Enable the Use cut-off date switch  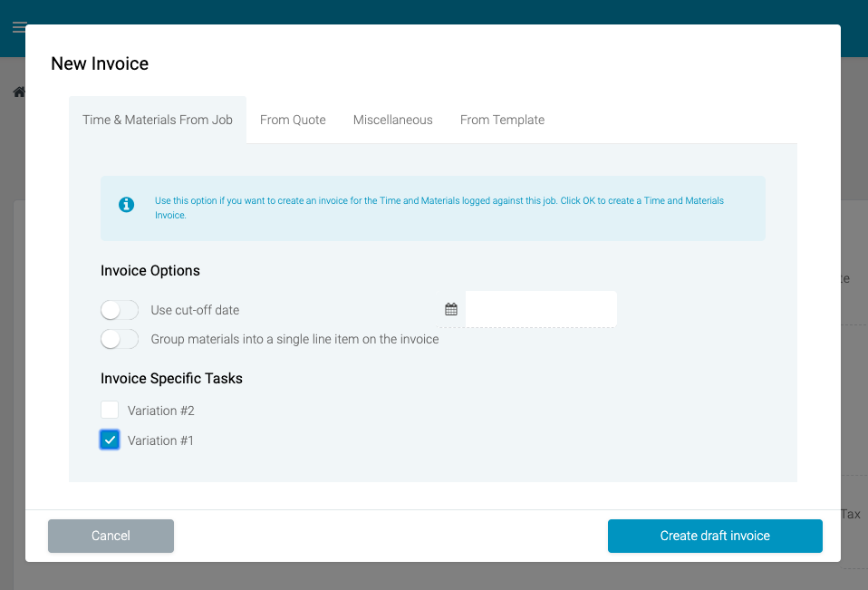120,310
